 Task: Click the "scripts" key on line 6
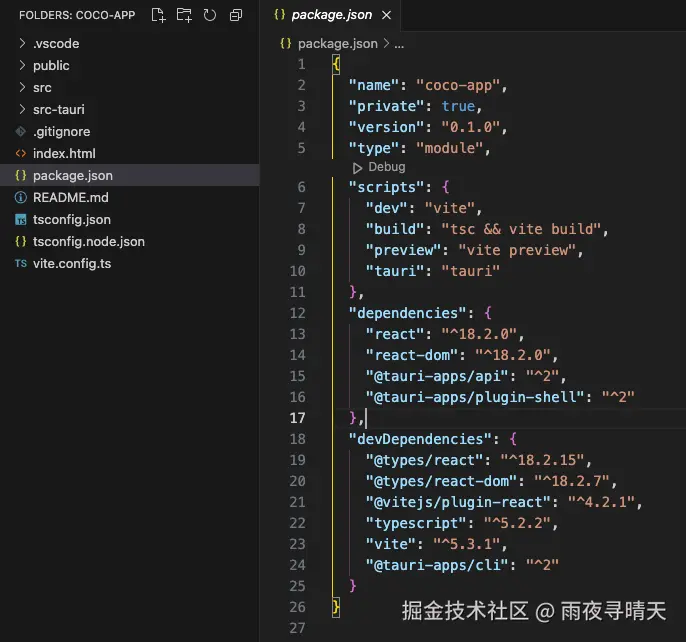[x=386, y=187]
